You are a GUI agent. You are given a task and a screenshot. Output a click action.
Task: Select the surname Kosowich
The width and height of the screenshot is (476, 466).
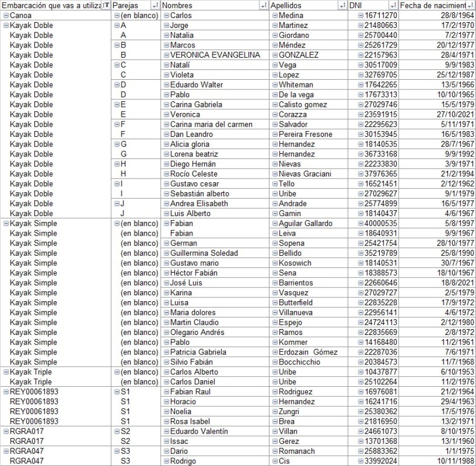[x=308, y=263]
